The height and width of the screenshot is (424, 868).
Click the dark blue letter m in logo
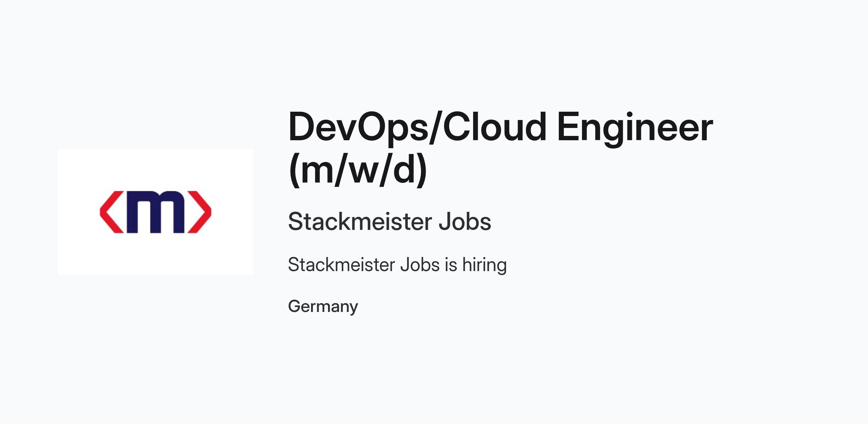point(156,212)
